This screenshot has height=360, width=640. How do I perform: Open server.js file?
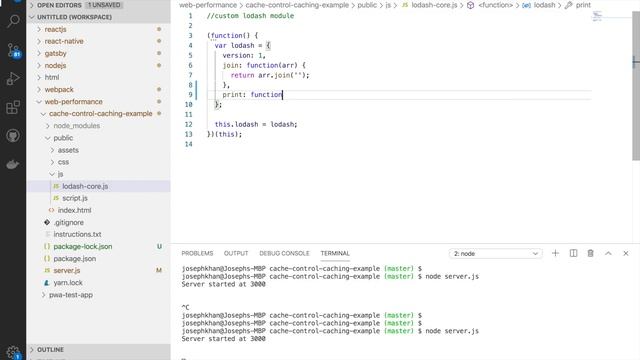[x=67, y=271]
